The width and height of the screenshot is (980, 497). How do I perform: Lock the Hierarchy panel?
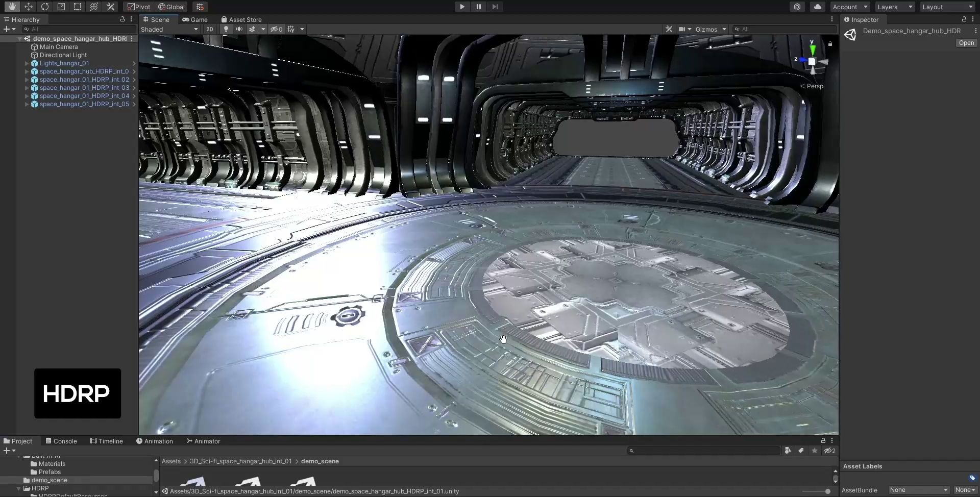click(122, 19)
